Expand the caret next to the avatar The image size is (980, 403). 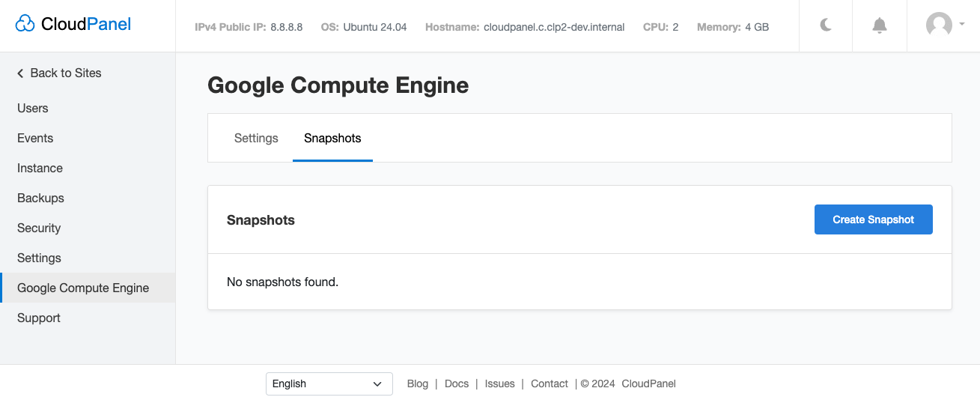(961, 25)
